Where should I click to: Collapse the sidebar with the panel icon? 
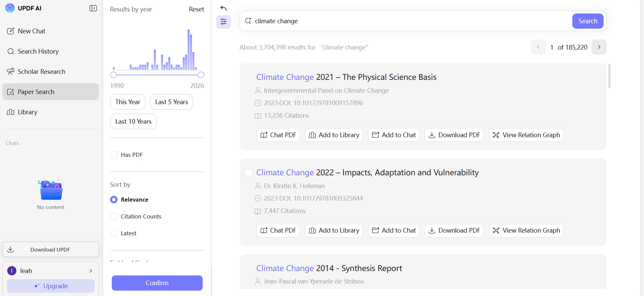93,8
